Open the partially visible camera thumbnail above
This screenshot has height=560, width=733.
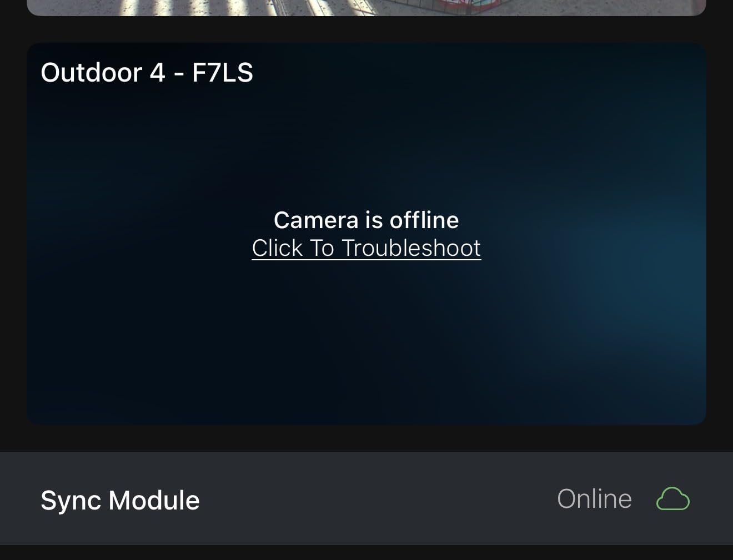pos(366,7)
